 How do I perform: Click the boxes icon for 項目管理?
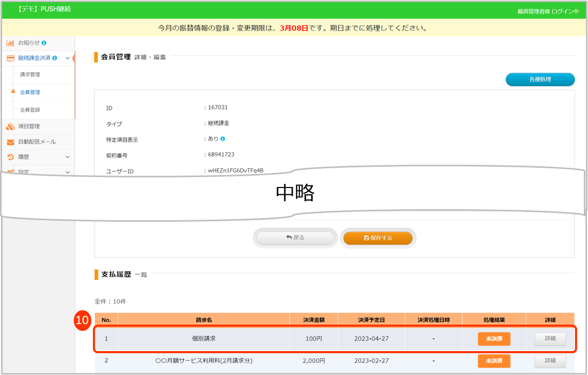(10, 126)
